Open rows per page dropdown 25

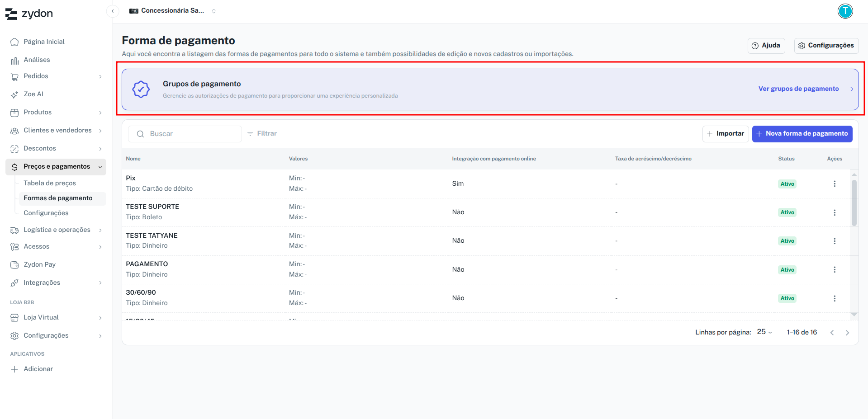(764, 332)
